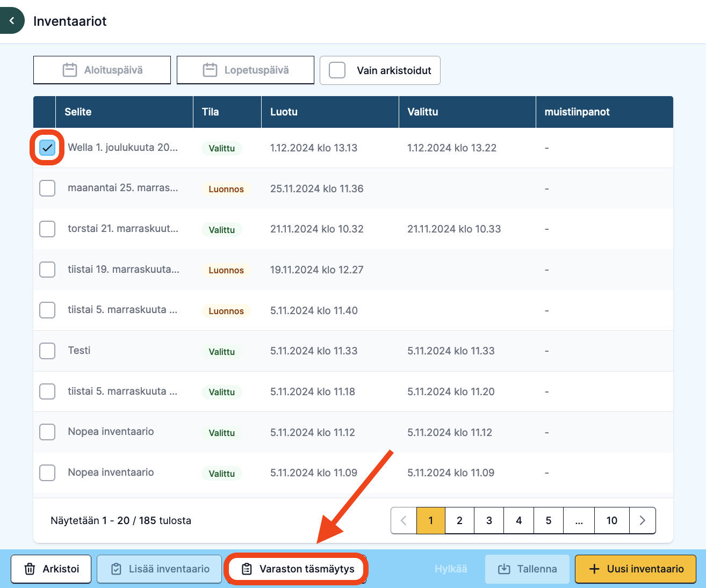Check the Testi row checkbox

[47, 351]
